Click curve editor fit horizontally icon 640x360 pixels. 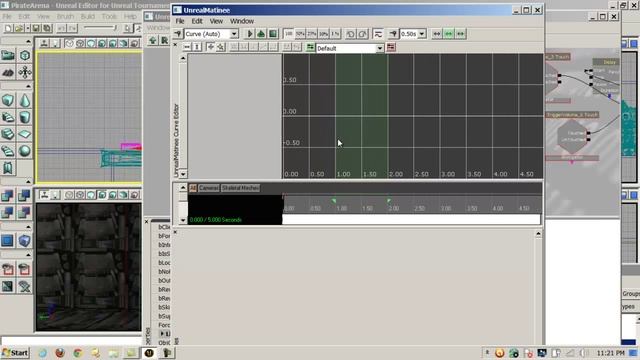pyautogui.click(x=187, y=47)
